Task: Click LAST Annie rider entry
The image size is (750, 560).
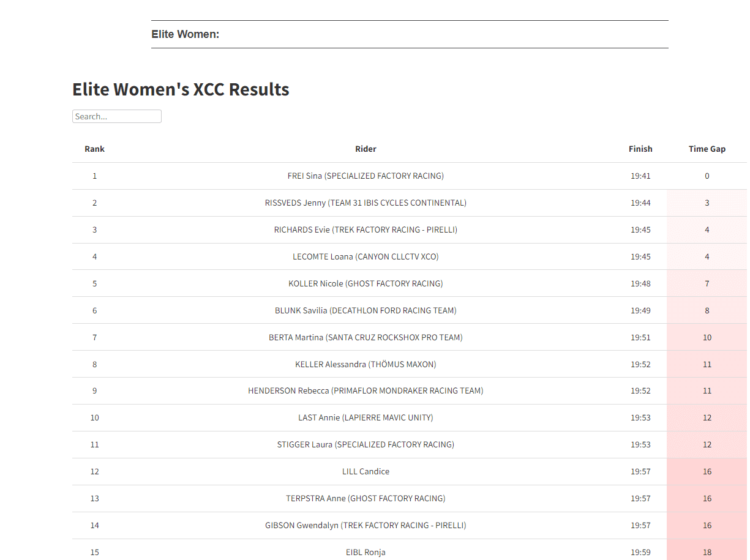Action: [366, 417]
